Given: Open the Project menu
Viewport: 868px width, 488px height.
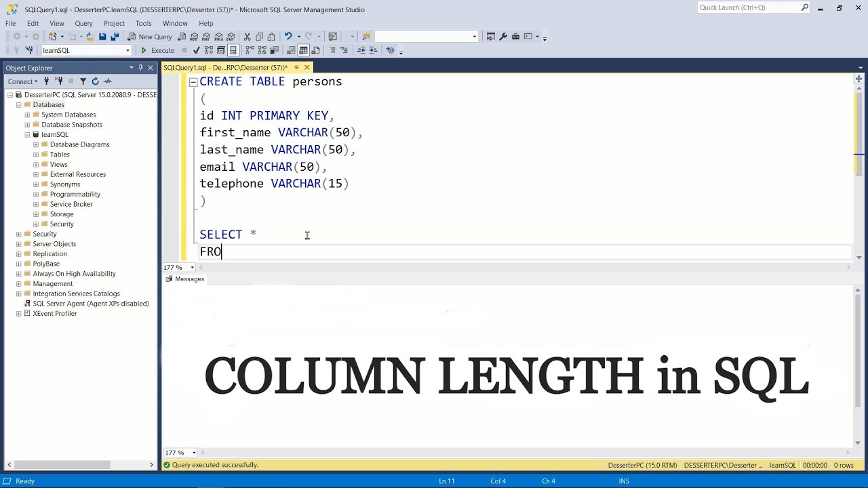Looking at the screenshot, I should 114,23.
